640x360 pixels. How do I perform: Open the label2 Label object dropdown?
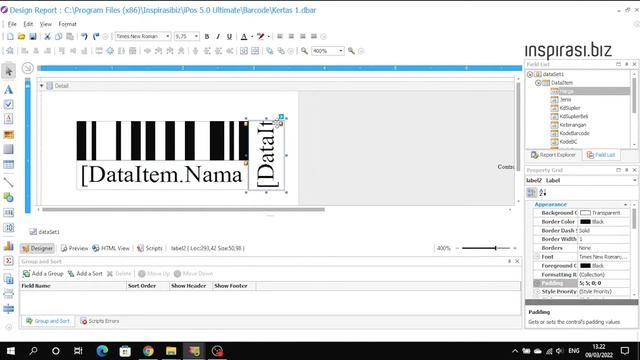[634, 180]
